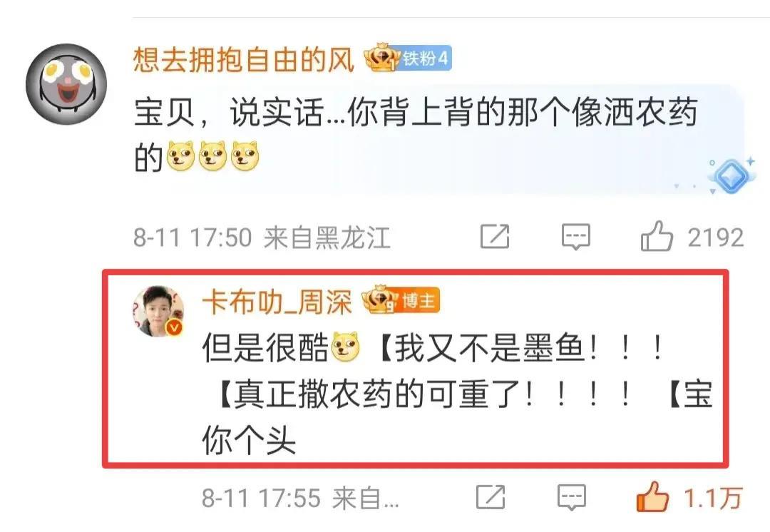Image resolution: width=770 pixels, height=532 pixels.
Task: View the 2192 like count
Action: (716, 237)
